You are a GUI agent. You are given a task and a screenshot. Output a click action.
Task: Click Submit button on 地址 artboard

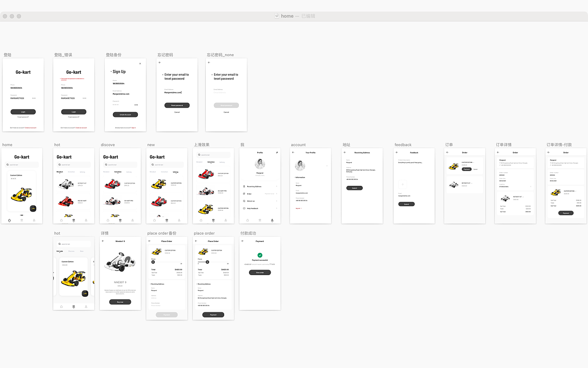coord(354,188)
